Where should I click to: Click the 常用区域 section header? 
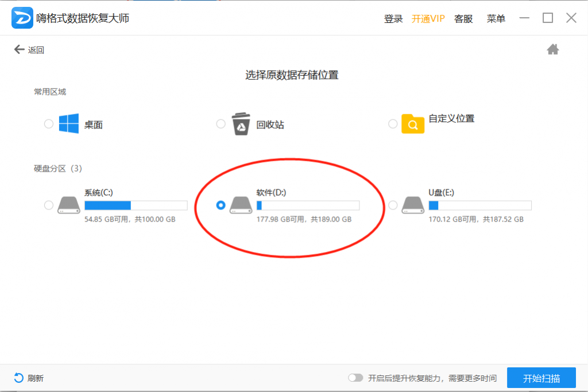point(50,92)
